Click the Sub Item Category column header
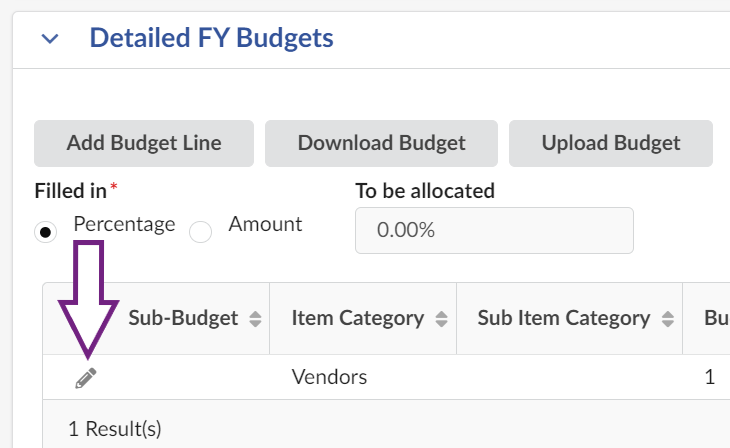 [x=563, y=318]
